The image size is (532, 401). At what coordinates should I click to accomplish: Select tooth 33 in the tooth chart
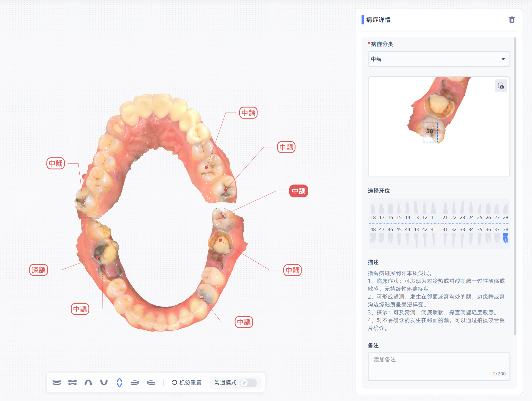(462, 237)
